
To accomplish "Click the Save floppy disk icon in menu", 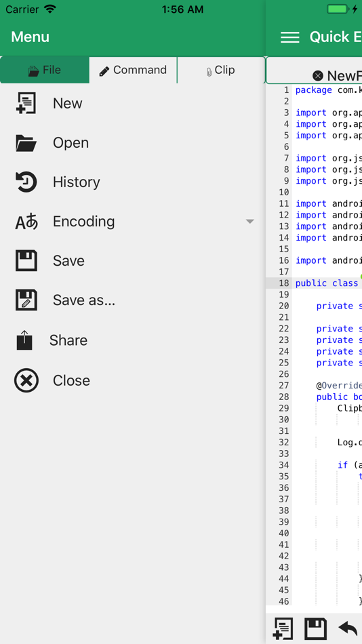I will coord(26,261).
